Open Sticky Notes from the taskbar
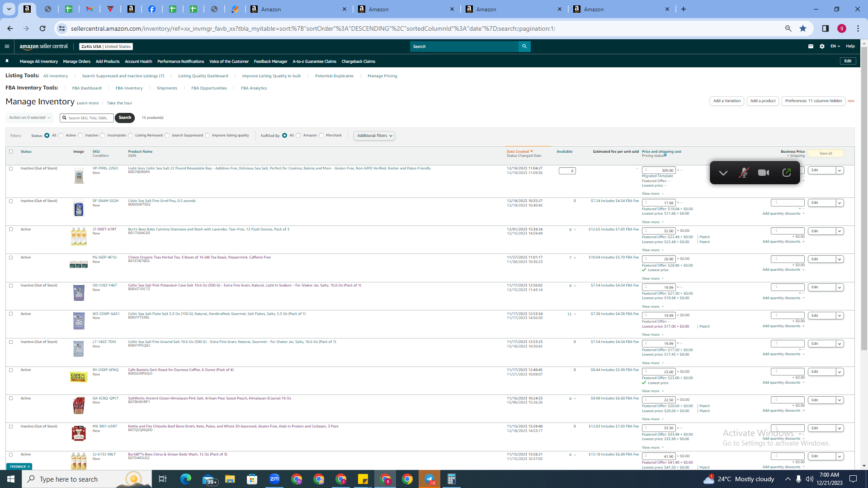The image size is (868, 488). 363,479
